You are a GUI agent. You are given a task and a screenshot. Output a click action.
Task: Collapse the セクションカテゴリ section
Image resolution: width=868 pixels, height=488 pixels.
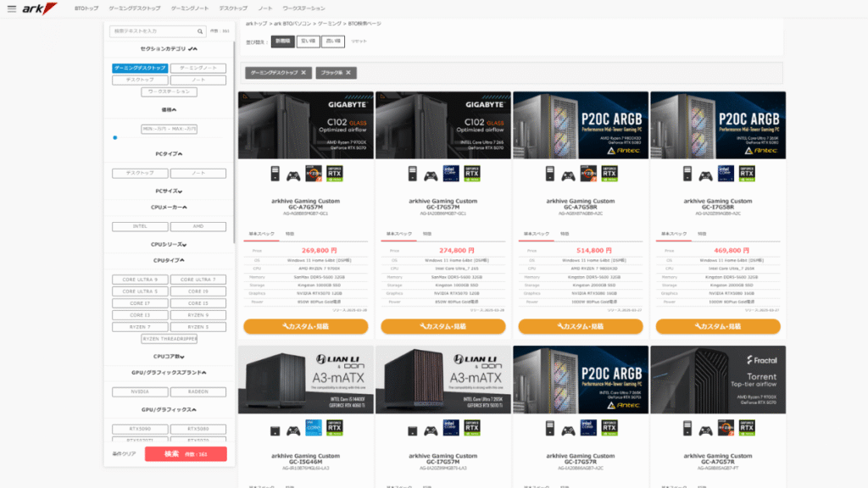(169, 48)
